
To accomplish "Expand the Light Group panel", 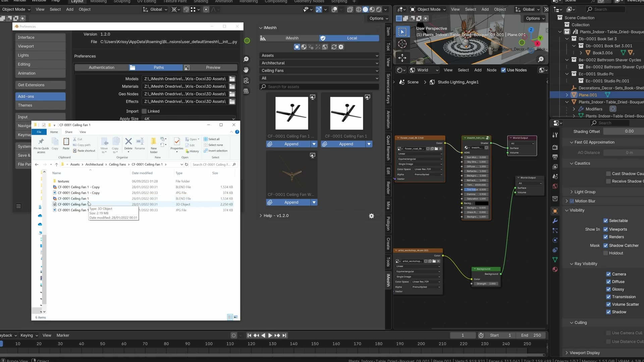I will pos(585,192).
